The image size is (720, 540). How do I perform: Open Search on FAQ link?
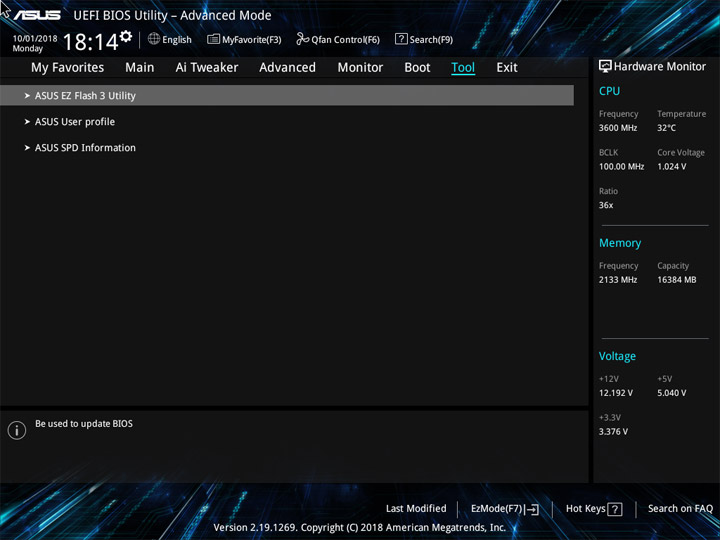[x=680, y=508]
